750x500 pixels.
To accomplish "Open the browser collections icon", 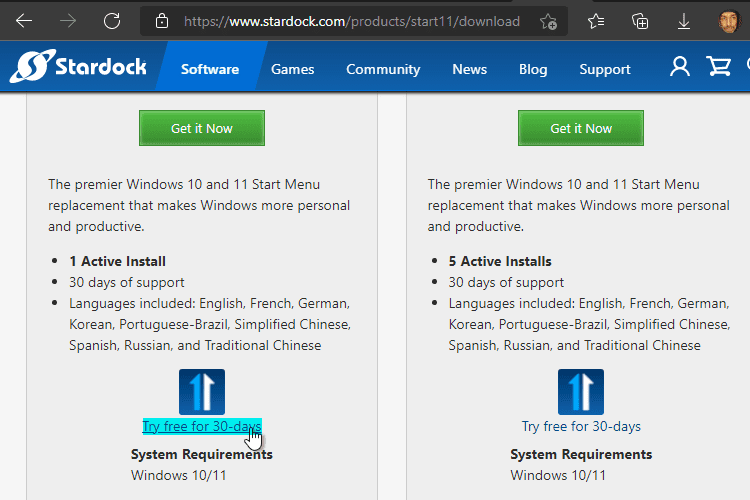I will tap(640, 21).
